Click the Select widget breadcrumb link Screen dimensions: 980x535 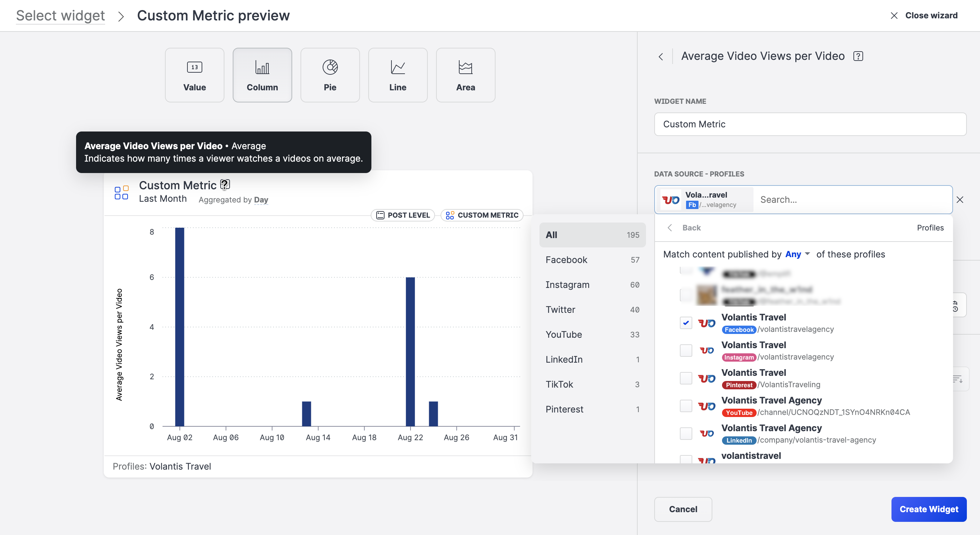pos(60,15)
